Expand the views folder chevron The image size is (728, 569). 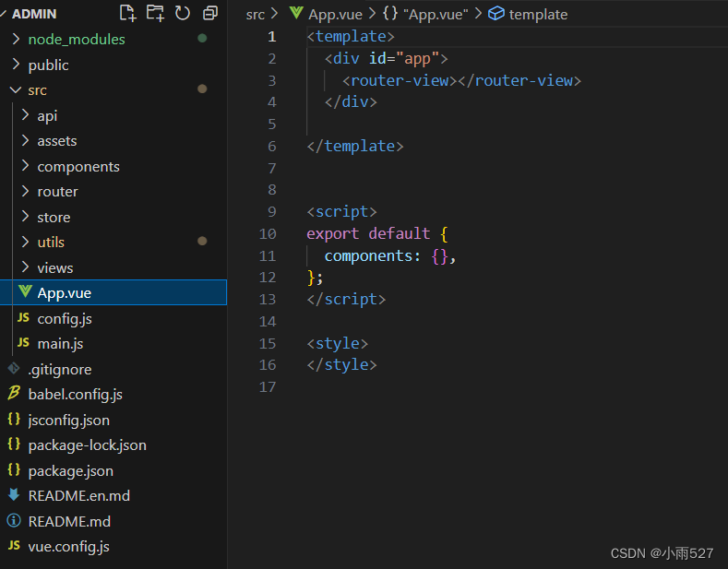point(25,267)
